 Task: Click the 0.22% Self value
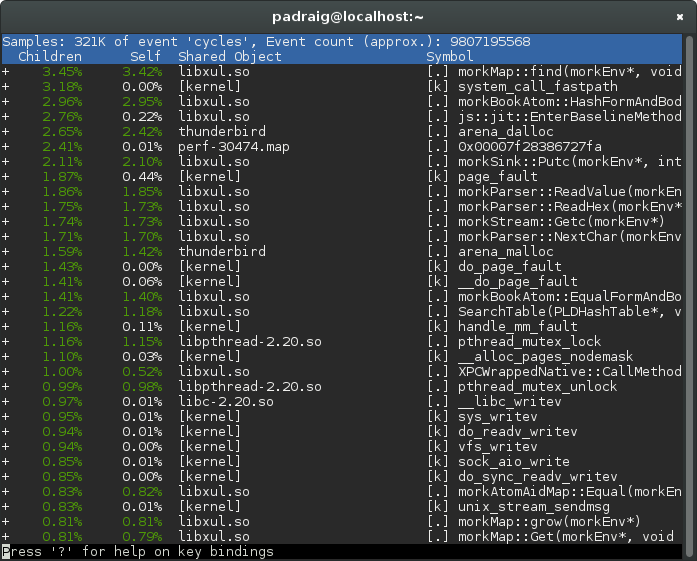142,116
